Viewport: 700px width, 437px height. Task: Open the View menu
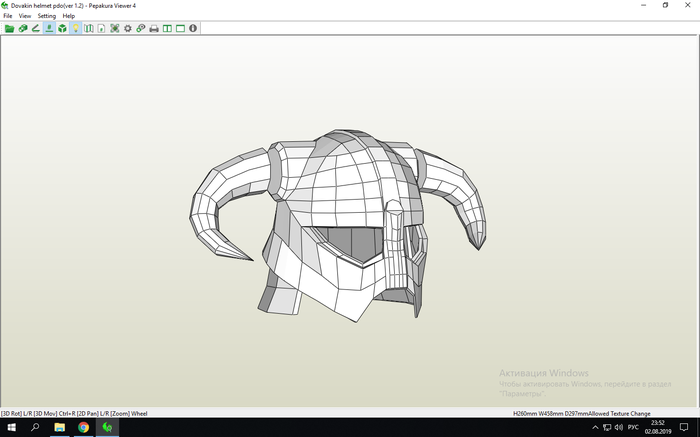point(25,16)
